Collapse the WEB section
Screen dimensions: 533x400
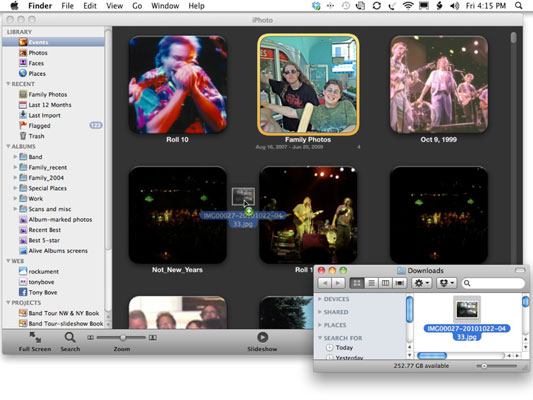8,261
